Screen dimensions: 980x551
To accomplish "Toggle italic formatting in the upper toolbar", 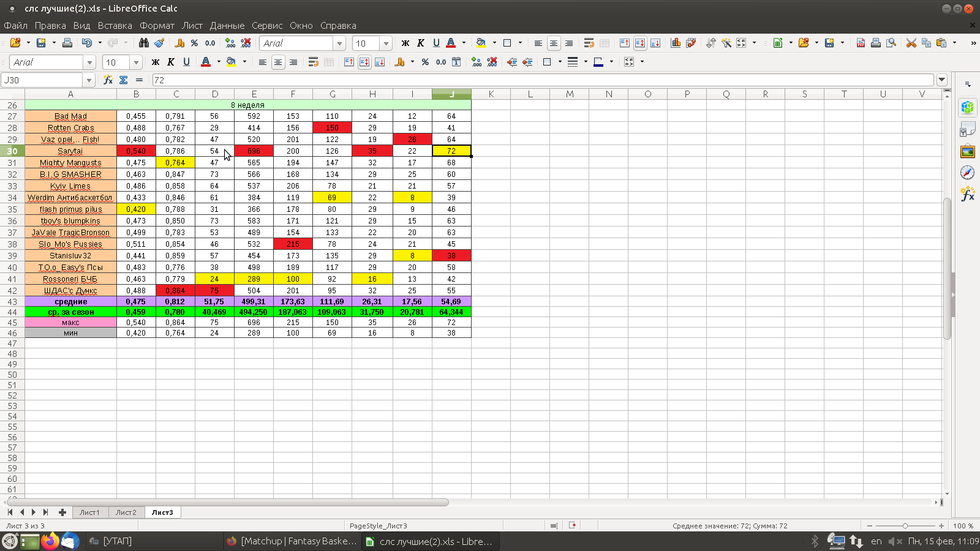I will (421, 43).
